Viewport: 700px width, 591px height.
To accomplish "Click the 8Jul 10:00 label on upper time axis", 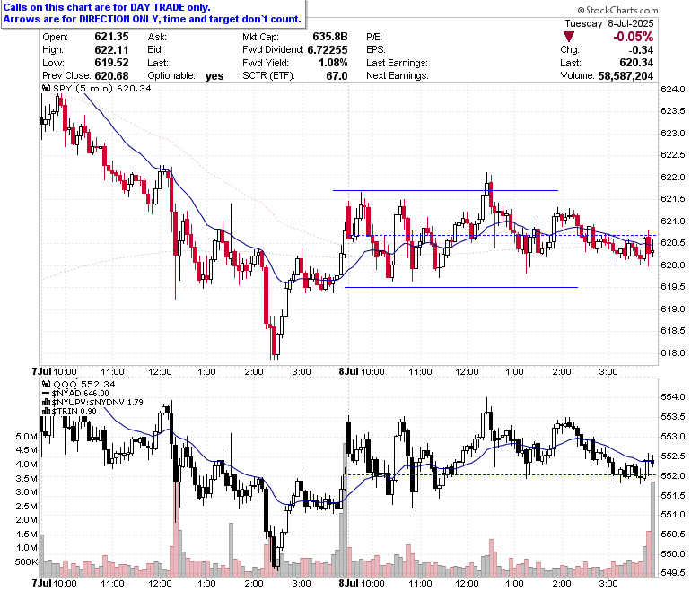I will tap(362, 371).
